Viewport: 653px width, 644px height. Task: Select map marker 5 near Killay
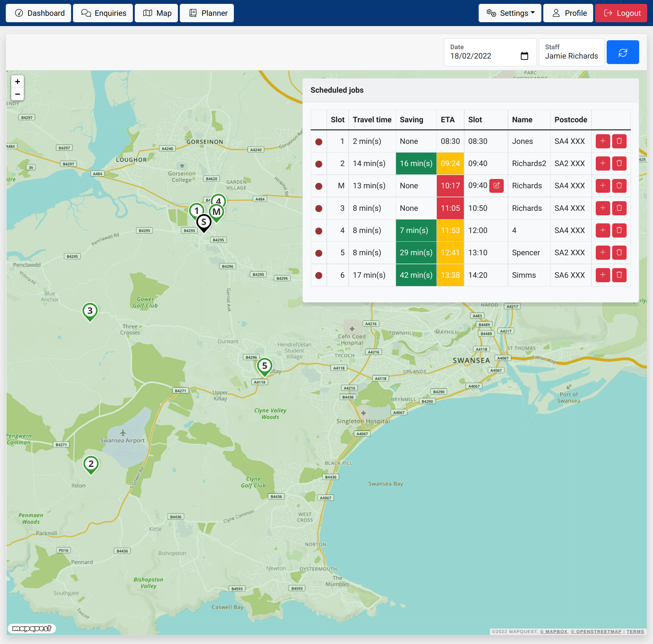pos(265,367)
